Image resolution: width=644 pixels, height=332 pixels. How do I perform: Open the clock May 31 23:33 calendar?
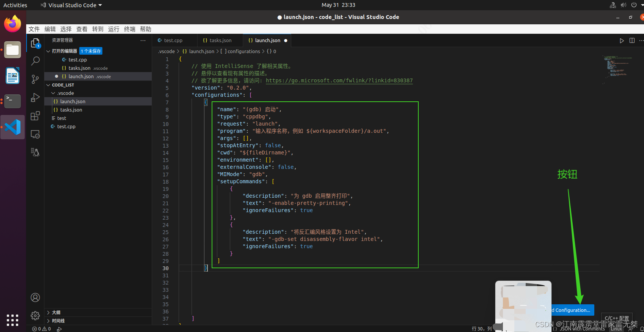pyautogui.click(x=338, y=5)
